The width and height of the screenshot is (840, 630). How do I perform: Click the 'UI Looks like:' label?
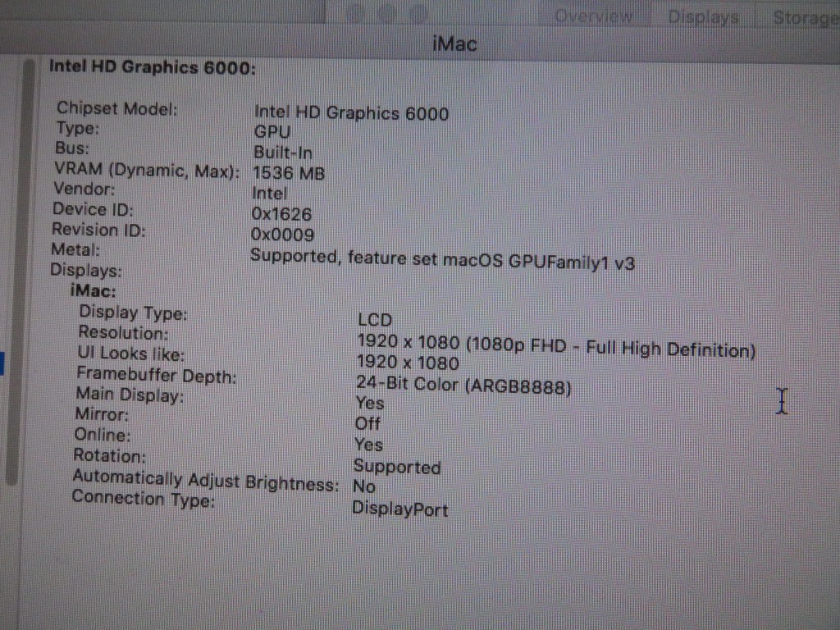click(130, 354)
